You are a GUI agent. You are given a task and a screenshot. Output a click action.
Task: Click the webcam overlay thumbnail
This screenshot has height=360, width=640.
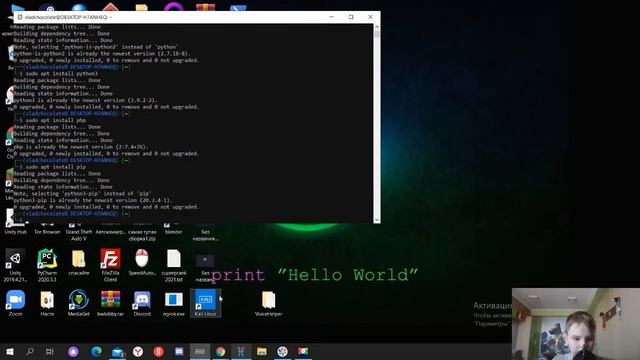pyautogui.click(x=576, y=324)
